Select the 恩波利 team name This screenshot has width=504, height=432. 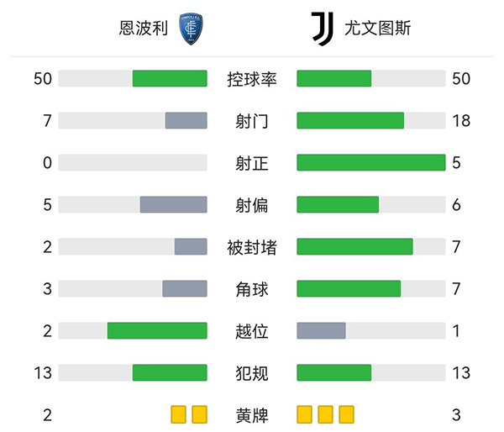pyautogui.click(x=144, y=29)
